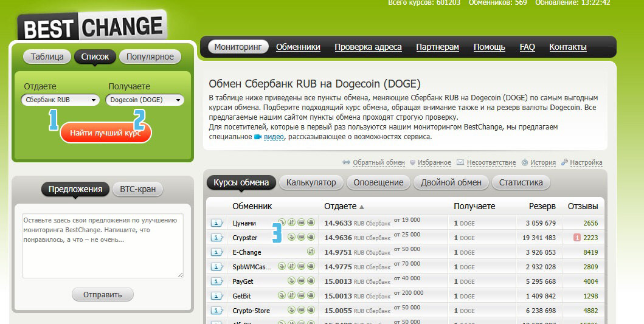This screenshot has width=644, height=324.
Task: Open info icon in Crypster row
Action: click(x=216, y=237)
